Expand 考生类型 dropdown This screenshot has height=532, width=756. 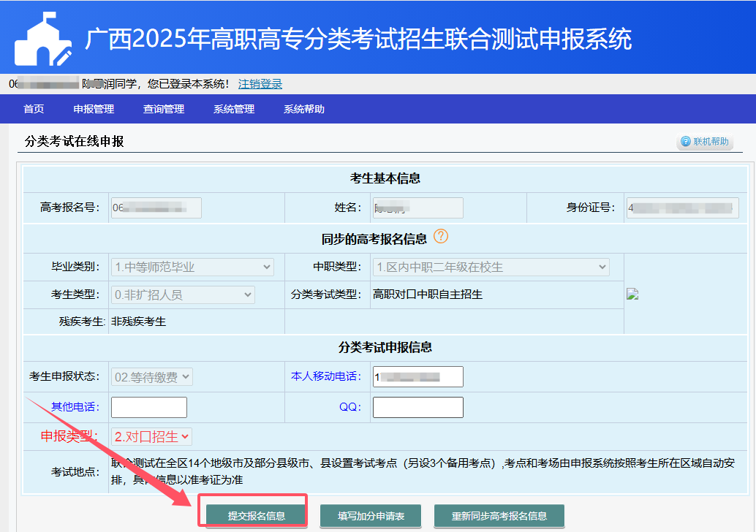pyautogui.click(x=183, y=294)
